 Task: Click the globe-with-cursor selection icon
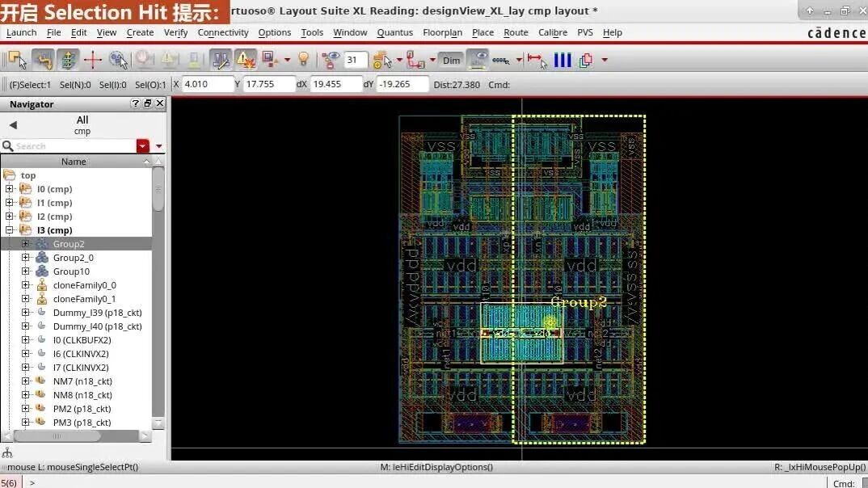118,60
